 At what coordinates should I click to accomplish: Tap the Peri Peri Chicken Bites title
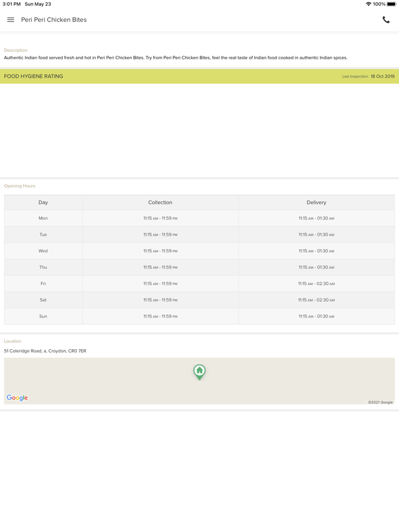point(54,20)
